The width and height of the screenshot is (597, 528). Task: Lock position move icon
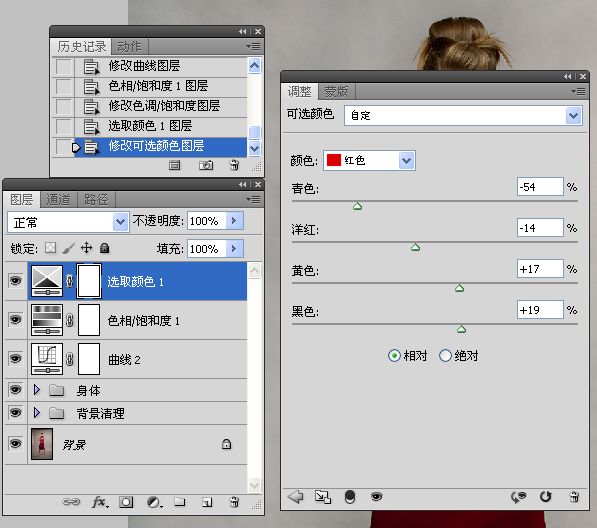87,248
